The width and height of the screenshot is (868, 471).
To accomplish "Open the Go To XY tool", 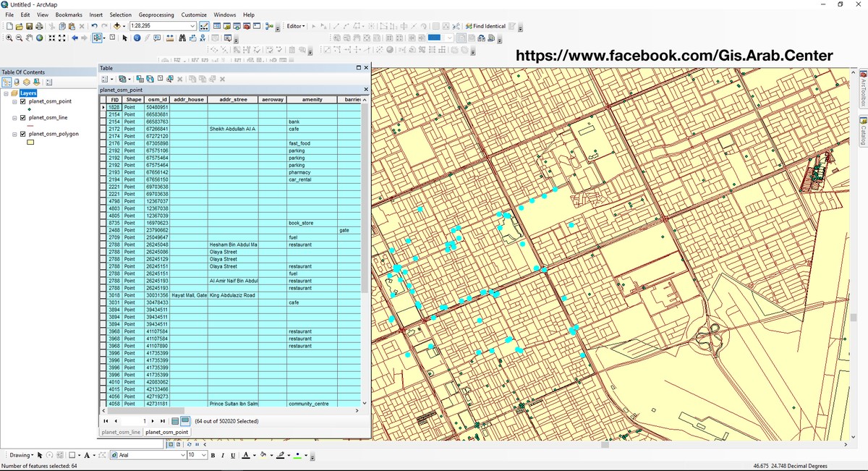I will coord(203,38).
